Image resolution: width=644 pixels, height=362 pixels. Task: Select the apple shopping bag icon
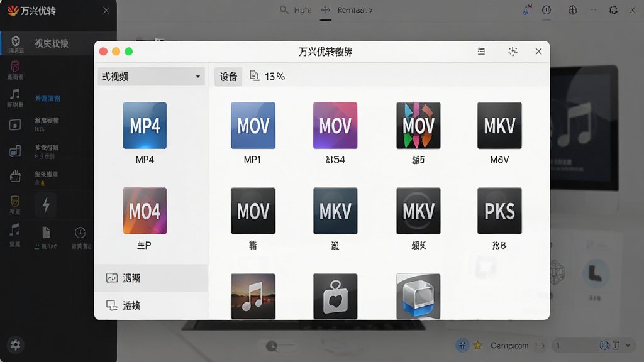[x=335, y=296]
